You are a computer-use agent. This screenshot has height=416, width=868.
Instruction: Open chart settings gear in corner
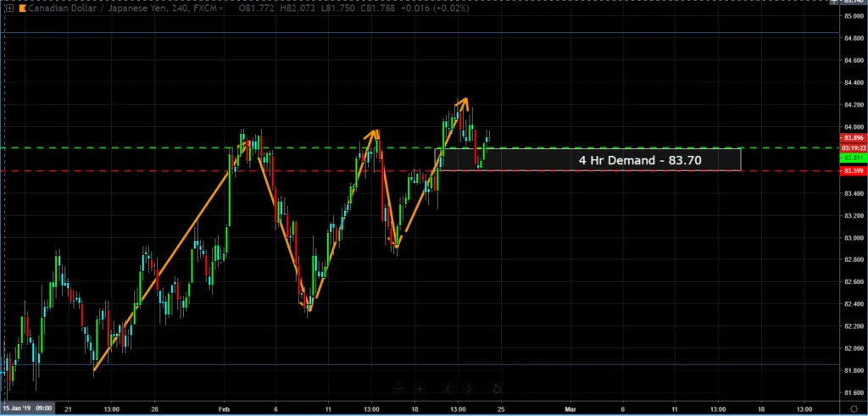point(853,408)
